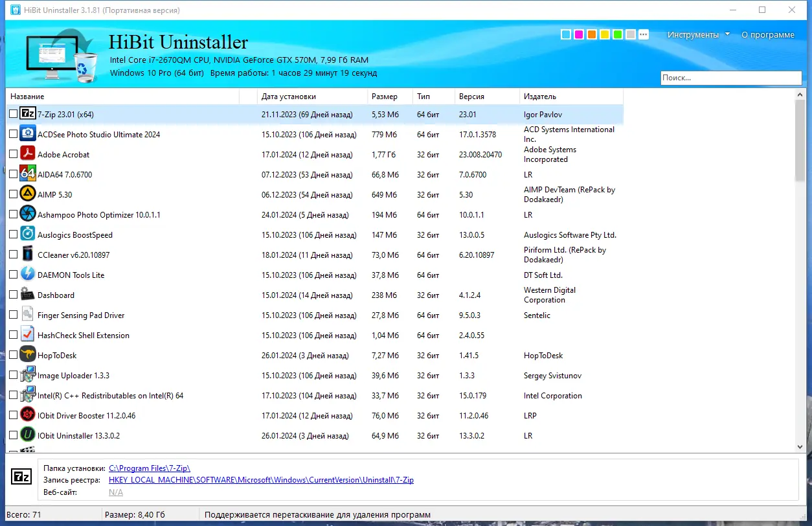Open the C:\Program Files\7-Zip\ folder link

click(x=150, y=468)
